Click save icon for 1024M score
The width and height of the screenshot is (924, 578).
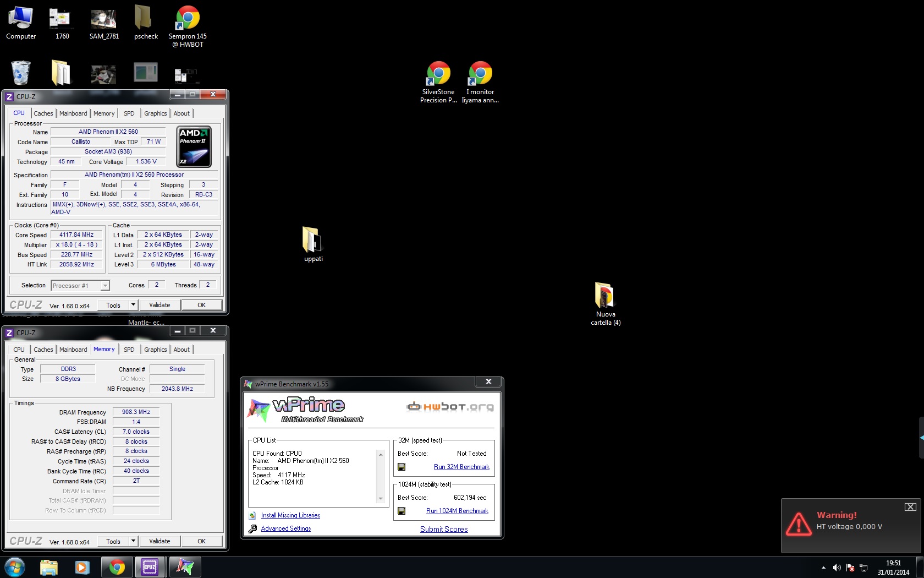(402, 511)
